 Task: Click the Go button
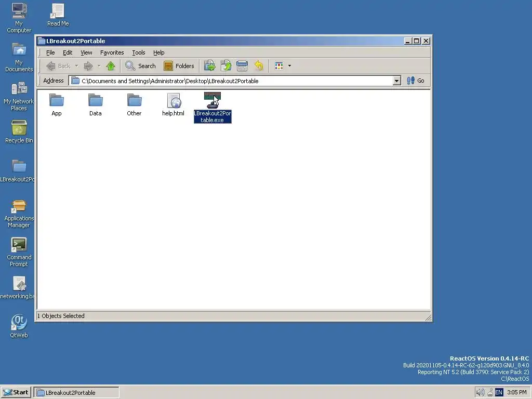(x=416, y=81)
